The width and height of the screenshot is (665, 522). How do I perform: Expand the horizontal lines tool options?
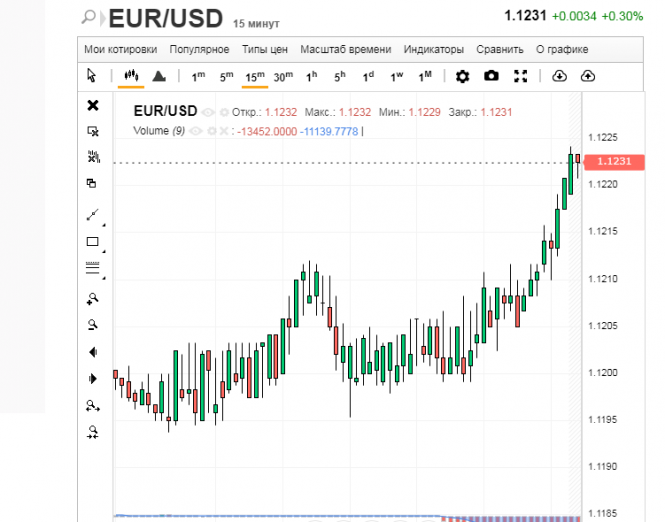point(103,278)
